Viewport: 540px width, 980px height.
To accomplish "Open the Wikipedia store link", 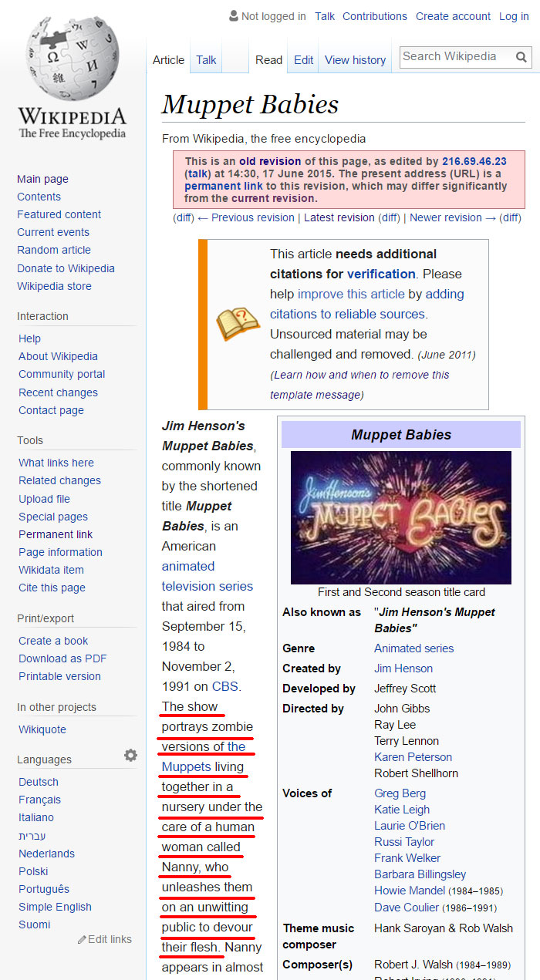I will 54,286.
